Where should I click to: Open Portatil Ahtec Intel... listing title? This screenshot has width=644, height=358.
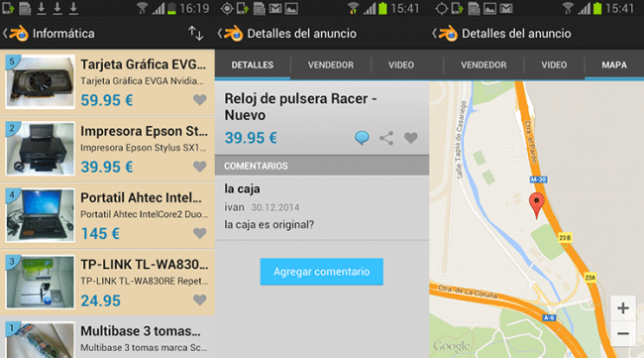pyautogui.click(x=142, y=197)
